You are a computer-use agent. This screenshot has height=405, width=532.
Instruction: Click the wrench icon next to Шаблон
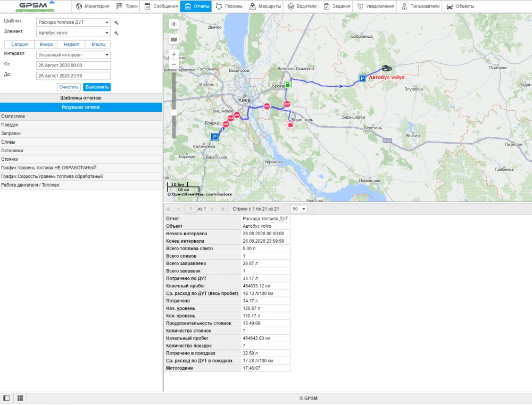pos(117,22)
